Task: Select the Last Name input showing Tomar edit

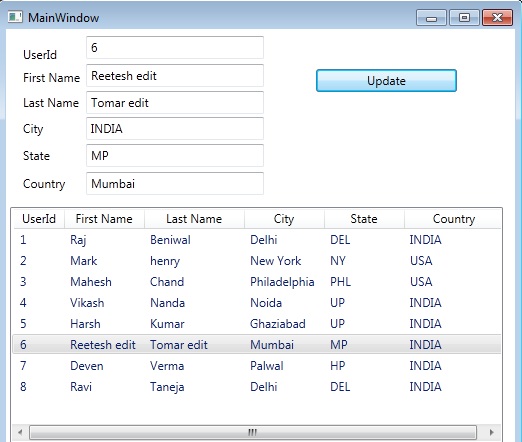Action: click(x=175, y=103)
